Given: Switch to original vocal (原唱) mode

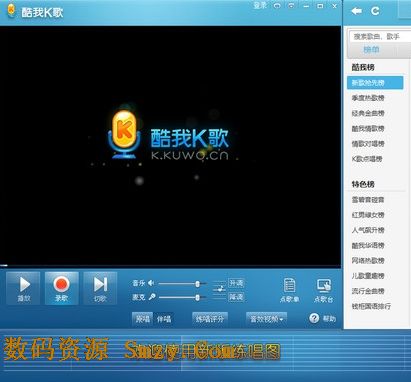Looking at the screenshot, I should 143,319.
